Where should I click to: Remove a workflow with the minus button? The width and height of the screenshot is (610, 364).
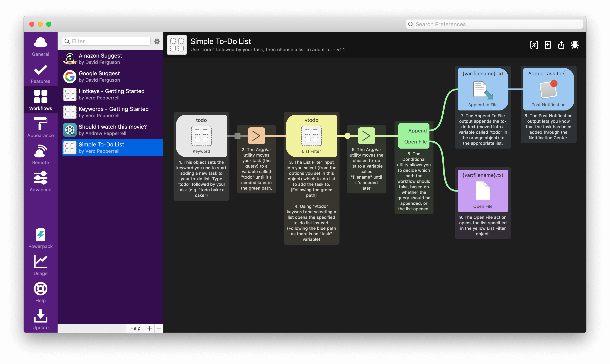tap(159, 328)
